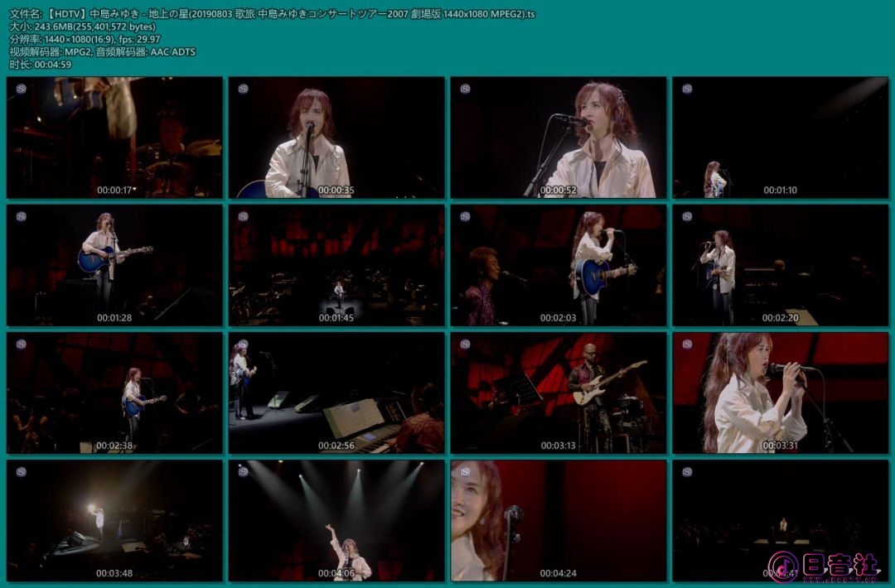Select the thumbnail stamped 00:01:28

point(114,265)
